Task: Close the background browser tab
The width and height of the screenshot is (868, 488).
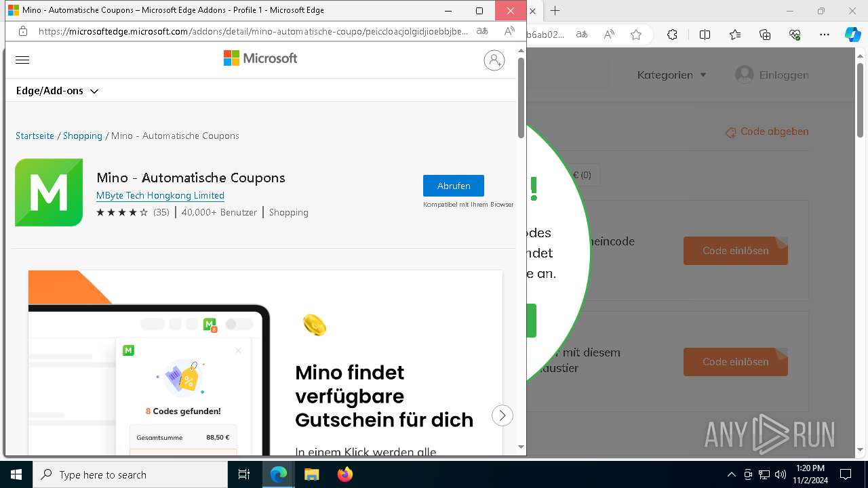Action: pos(533,11)
